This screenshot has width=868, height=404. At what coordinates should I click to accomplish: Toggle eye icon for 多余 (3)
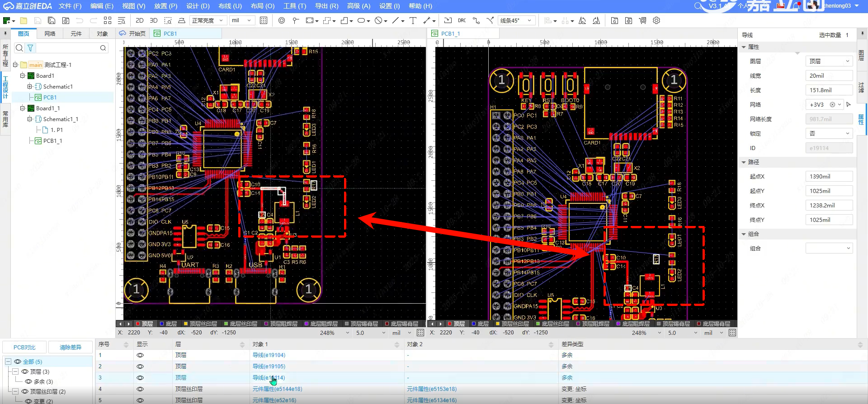pos(28,381)
